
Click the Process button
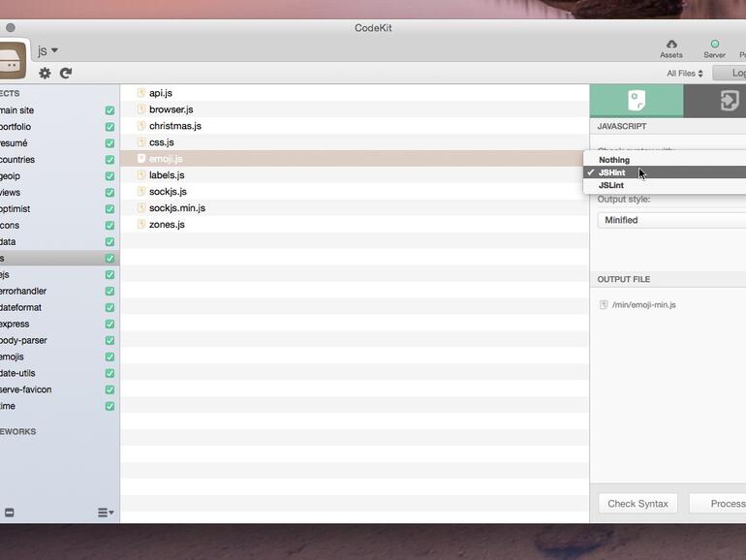pyautogui.click(x=718, y=504)
